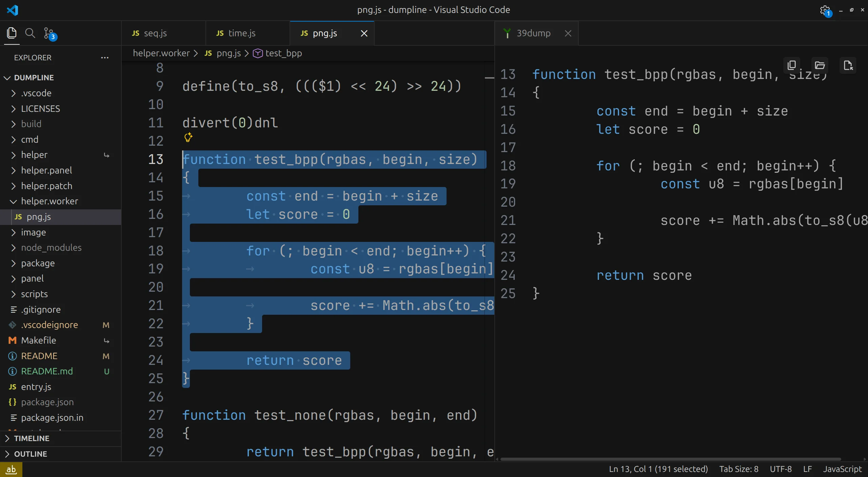Screen dimensions: 868x477
Task: Open the Explorer view icon
Action: tap(12, 33)
